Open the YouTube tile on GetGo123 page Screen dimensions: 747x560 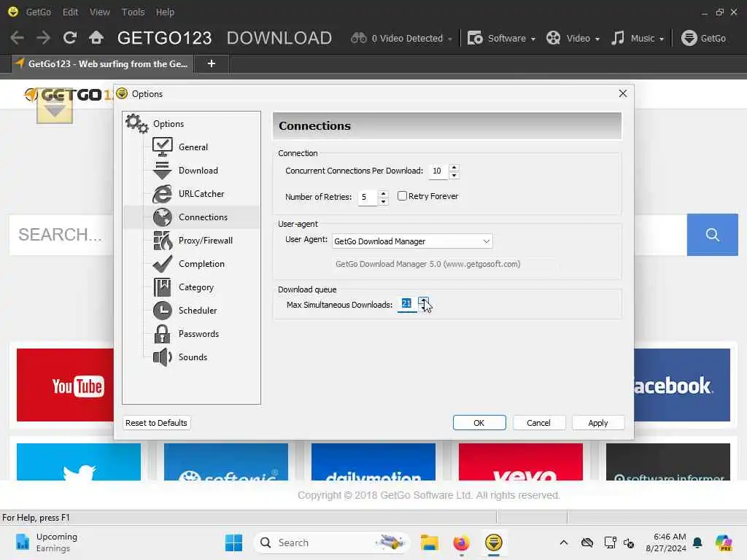point(65,385)
